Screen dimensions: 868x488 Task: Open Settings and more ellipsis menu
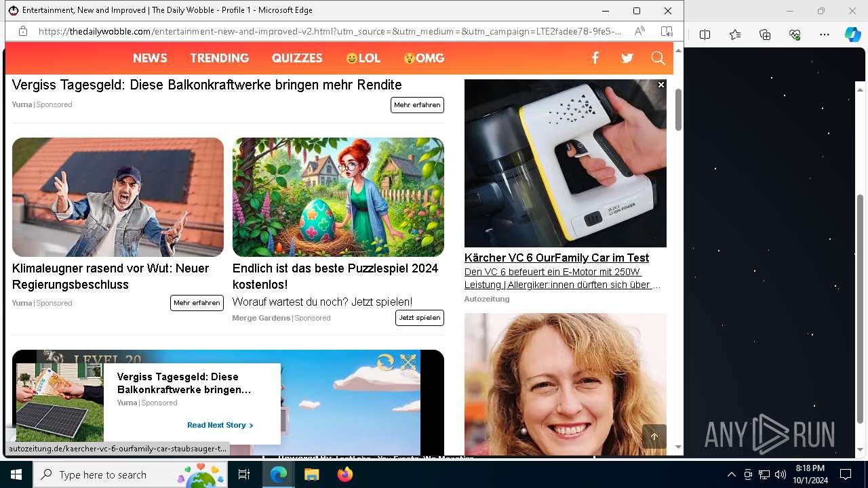825,35
